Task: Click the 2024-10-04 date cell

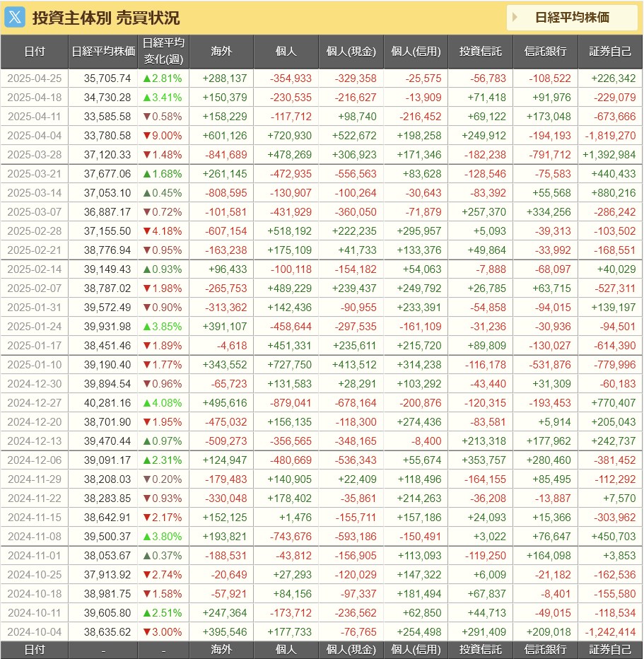Action: [x=34, y=632]
